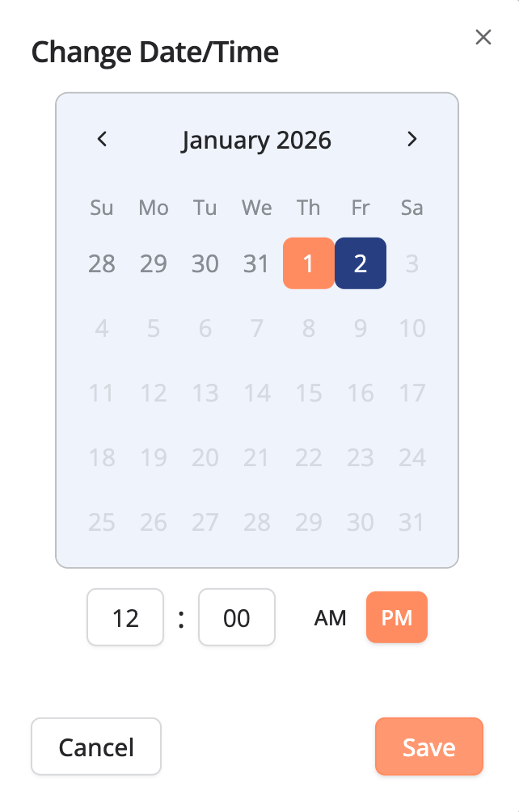Close the Change Date/Time dialog
The height and width of the screenshot is (812, 519).
pyautogui.click(x=483, y=37)
